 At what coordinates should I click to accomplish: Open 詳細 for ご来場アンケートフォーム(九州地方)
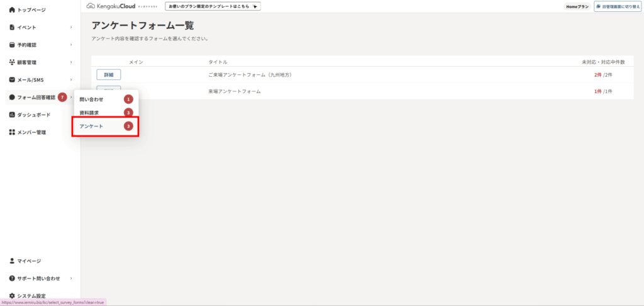click(108, 75)
